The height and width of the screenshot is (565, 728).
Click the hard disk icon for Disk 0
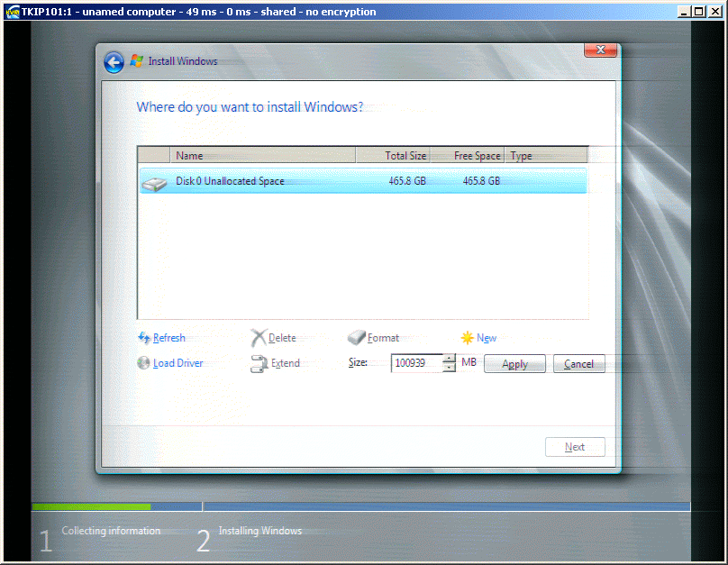(154, 184)
